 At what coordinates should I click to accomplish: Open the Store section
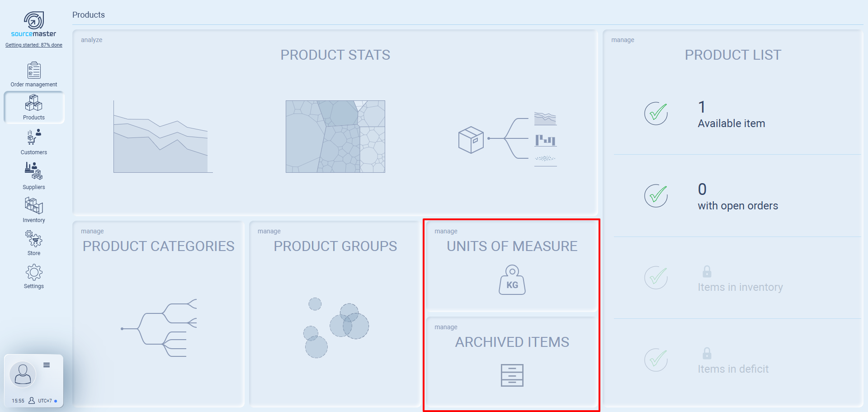click(34, 243)
